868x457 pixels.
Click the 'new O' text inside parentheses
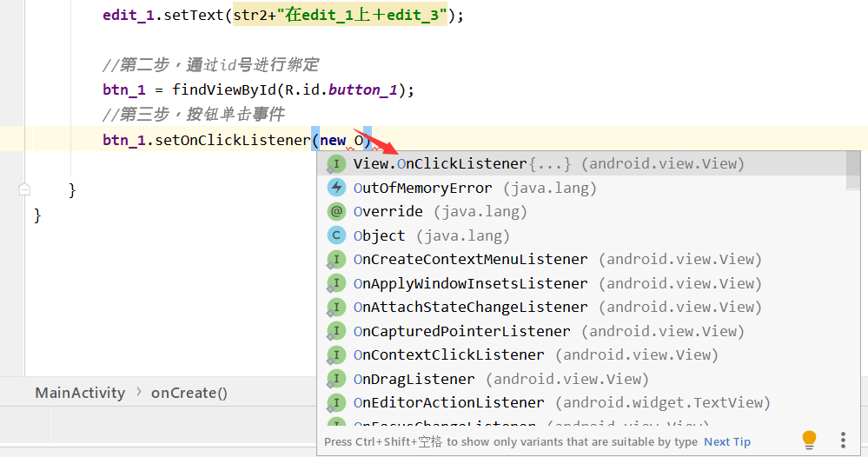pyautogui.click(x=341, y=141)
